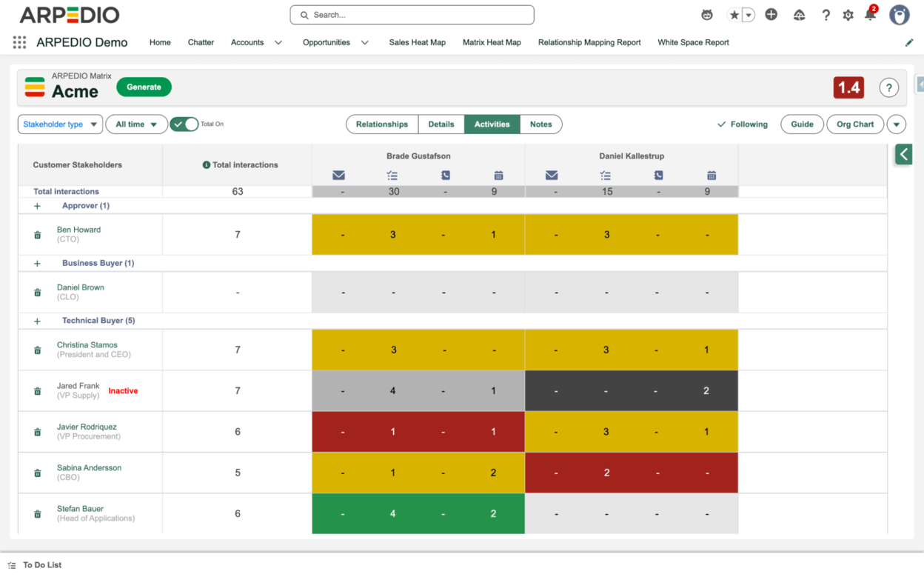Viewport: 924px width, 577px height.
Task: Click email icon under Brade Gustafson
Action: click(x=338, y=176)
